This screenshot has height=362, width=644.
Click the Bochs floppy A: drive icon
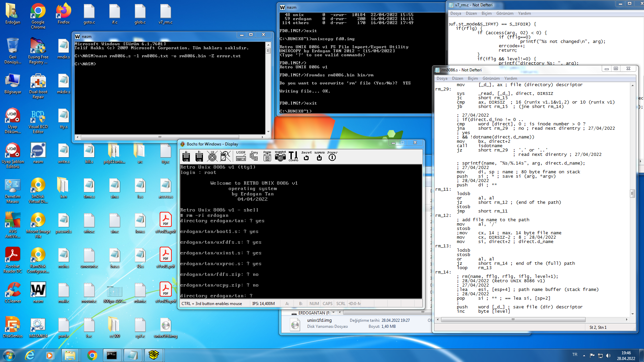pos(186,156)
